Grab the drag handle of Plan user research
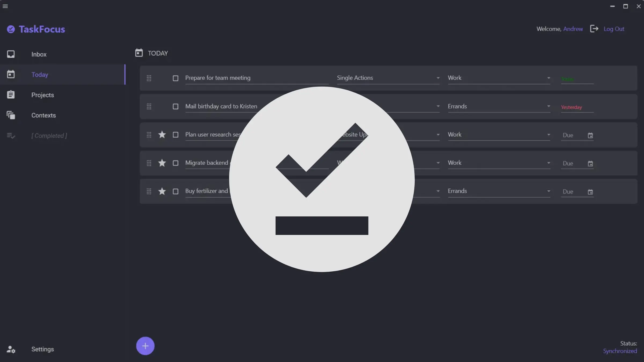The image size is (644, 362). [x=149, y=135]
